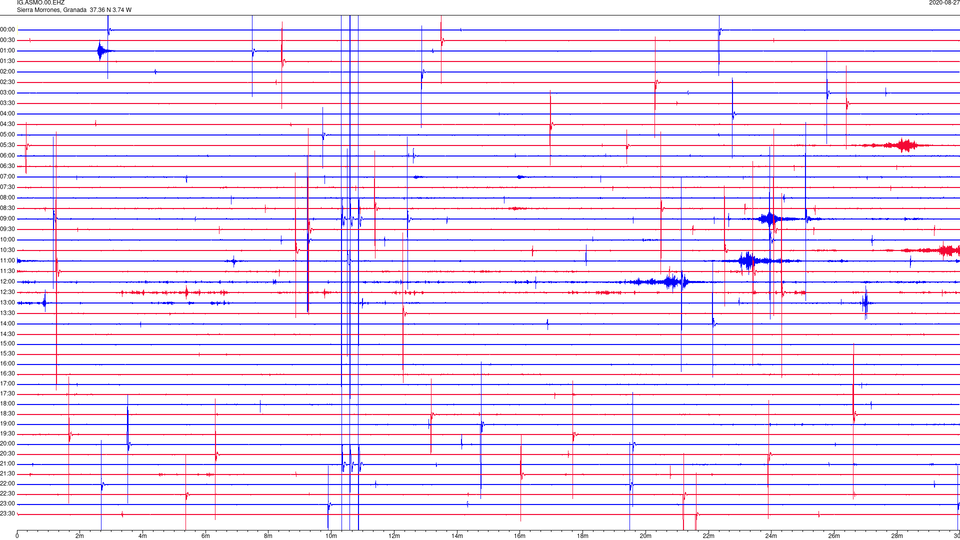Select the 07:00 trace time label
Image resolution: width=960 pixels, height=540 pixels.
(8, 177)
